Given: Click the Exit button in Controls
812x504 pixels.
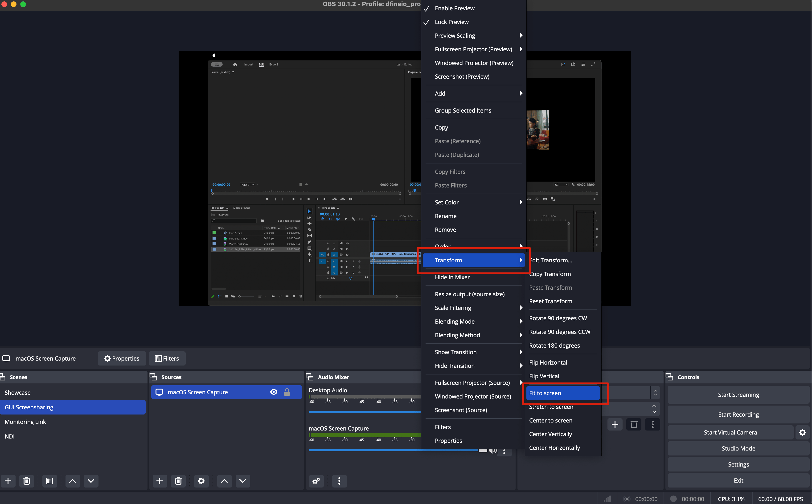Looking at the screenshot, I should [x=738, y=480].
